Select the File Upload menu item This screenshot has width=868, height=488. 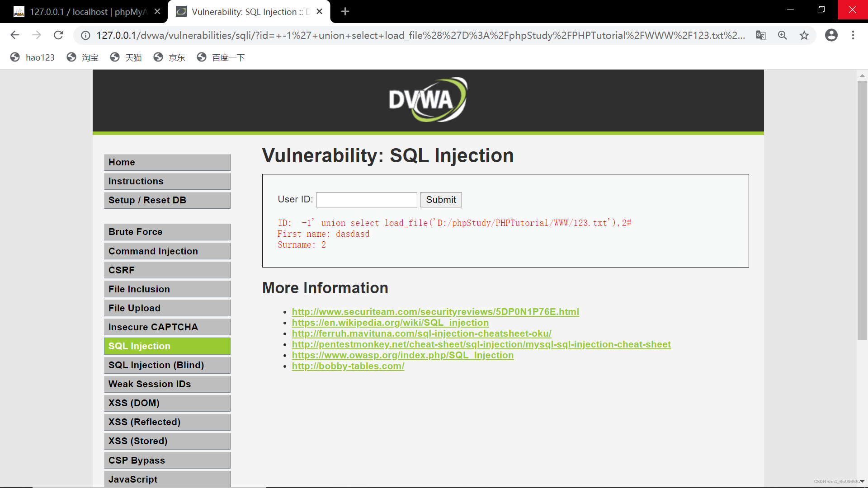coord(167,308)
